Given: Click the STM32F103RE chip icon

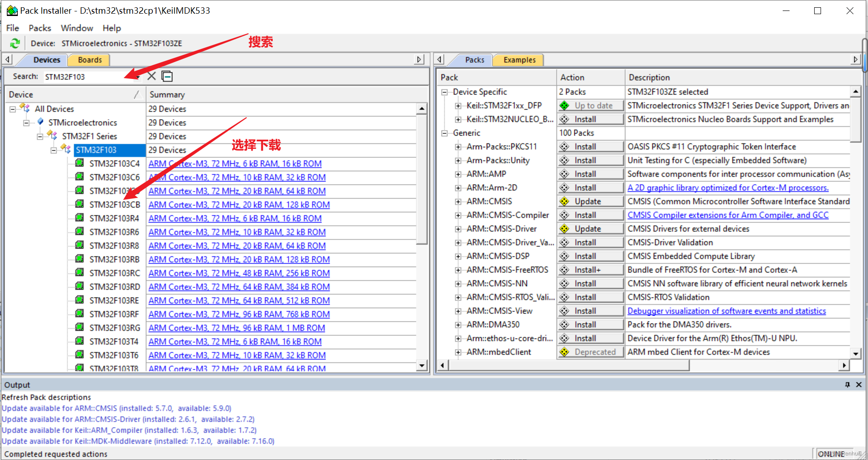Looking at the screenshot, I should coord(79,300).
